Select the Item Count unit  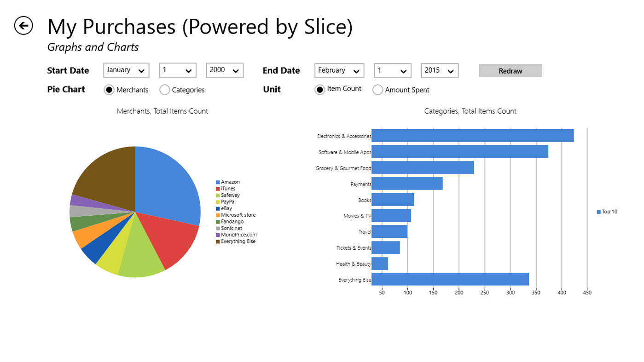tap(319, 89)
